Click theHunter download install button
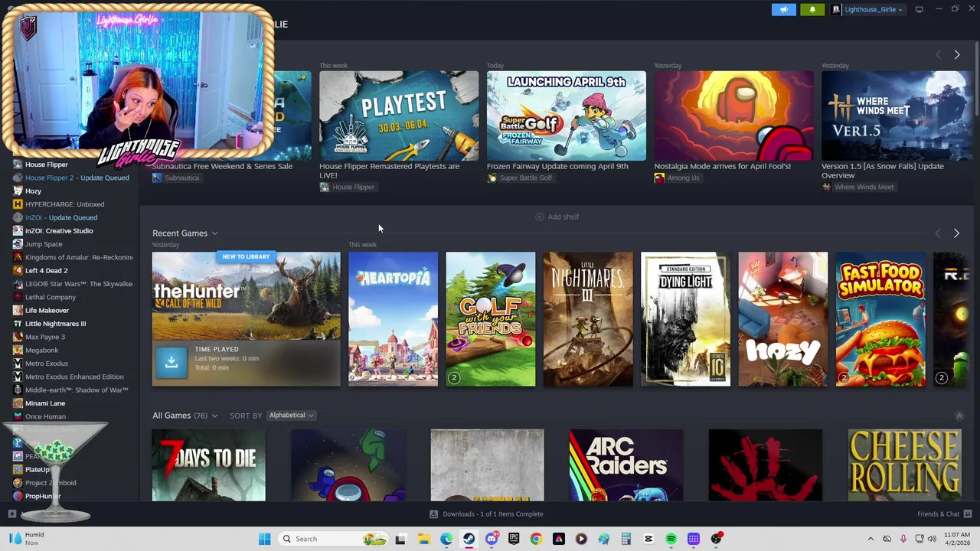 (171, 362)
